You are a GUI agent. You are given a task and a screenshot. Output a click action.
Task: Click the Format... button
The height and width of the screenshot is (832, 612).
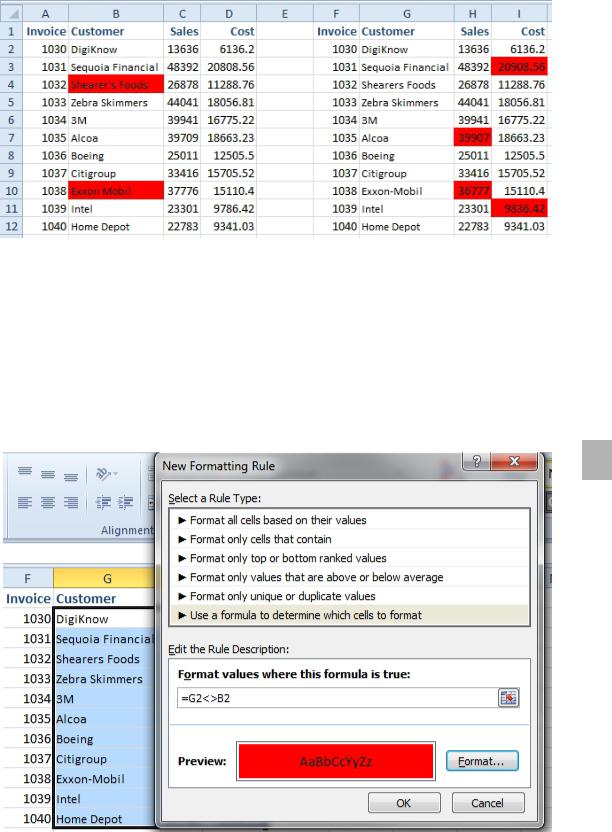pos(482,761)
